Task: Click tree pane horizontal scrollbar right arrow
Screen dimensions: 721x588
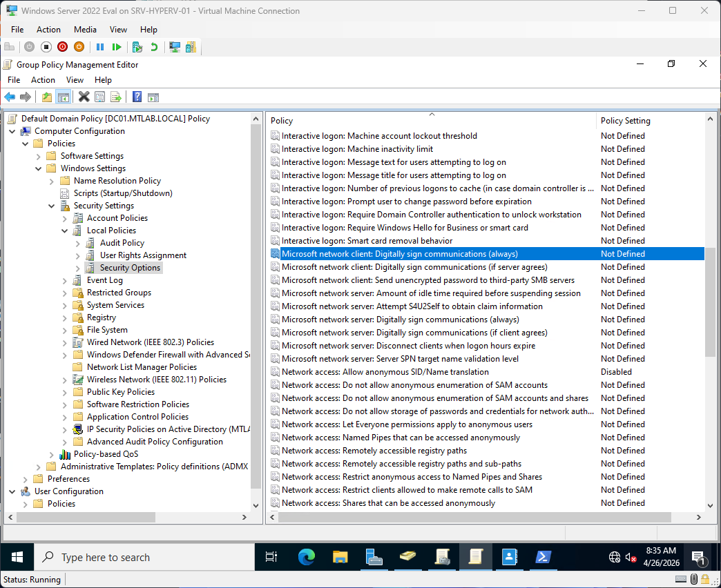Action: pos(244,517)
